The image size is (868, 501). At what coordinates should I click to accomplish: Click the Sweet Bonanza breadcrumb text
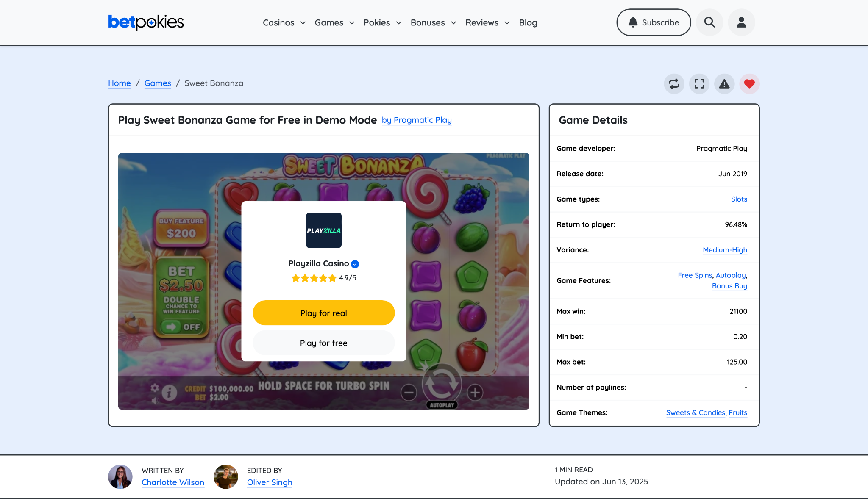tap(214, 83)
